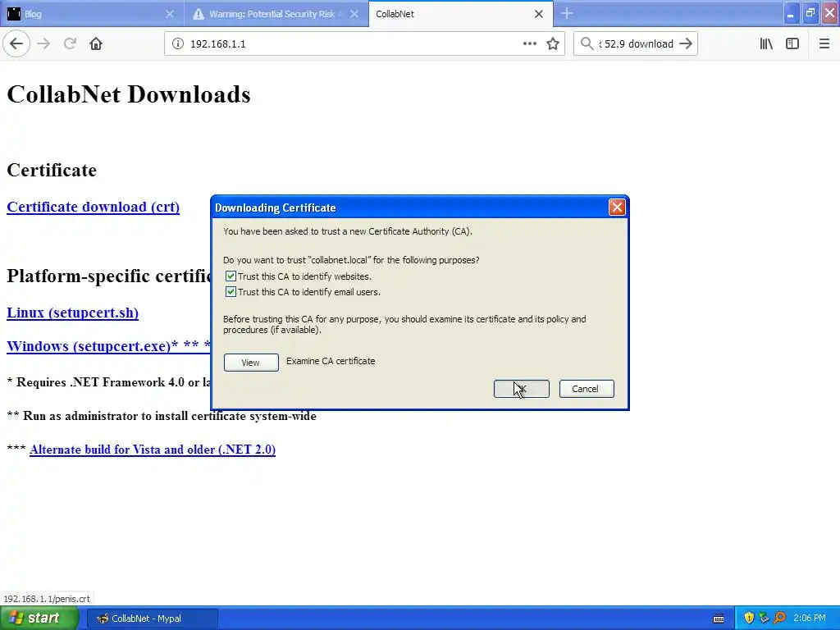Close the CollabNet tab

coord(539,14)
